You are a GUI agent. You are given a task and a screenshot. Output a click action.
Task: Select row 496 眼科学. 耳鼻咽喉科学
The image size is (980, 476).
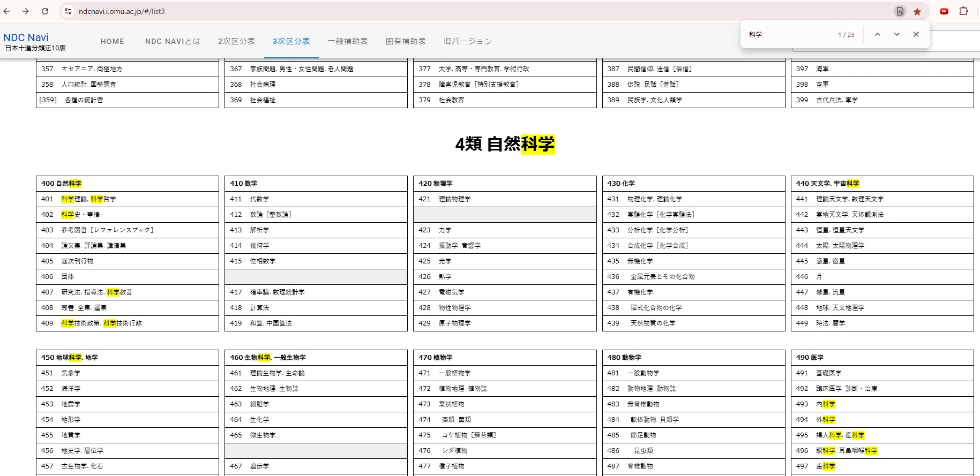882,450
